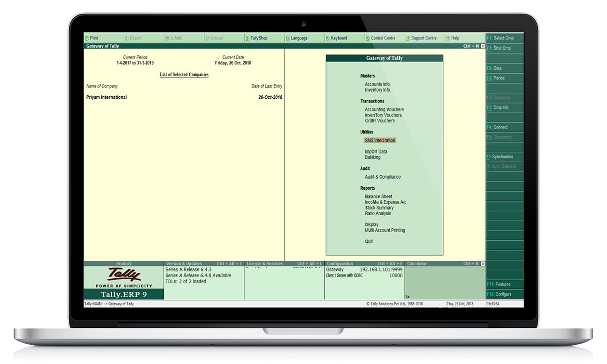
Task: Select Inventory Vouchers menu entry
Action: coord(383,116)
